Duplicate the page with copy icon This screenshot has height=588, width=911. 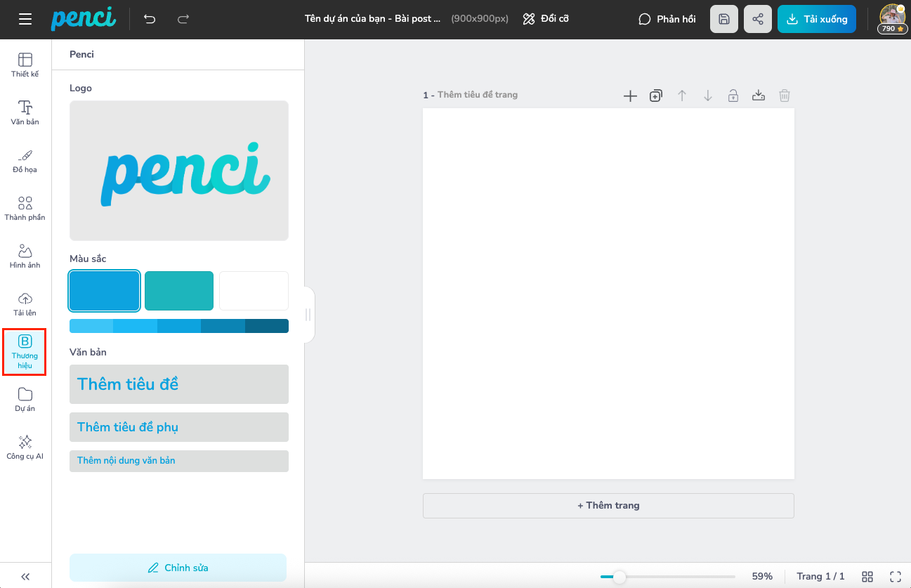click(x=655, y=96)
